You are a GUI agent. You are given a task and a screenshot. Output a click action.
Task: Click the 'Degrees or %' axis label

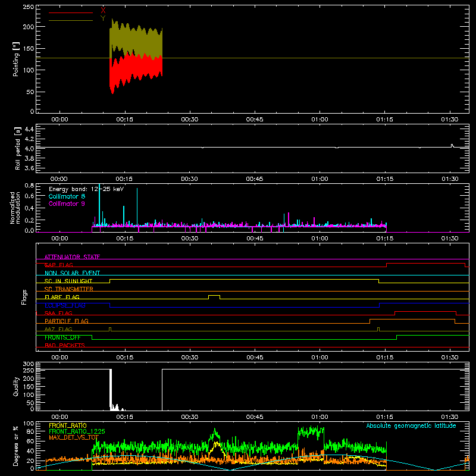[x=15, y=446]
